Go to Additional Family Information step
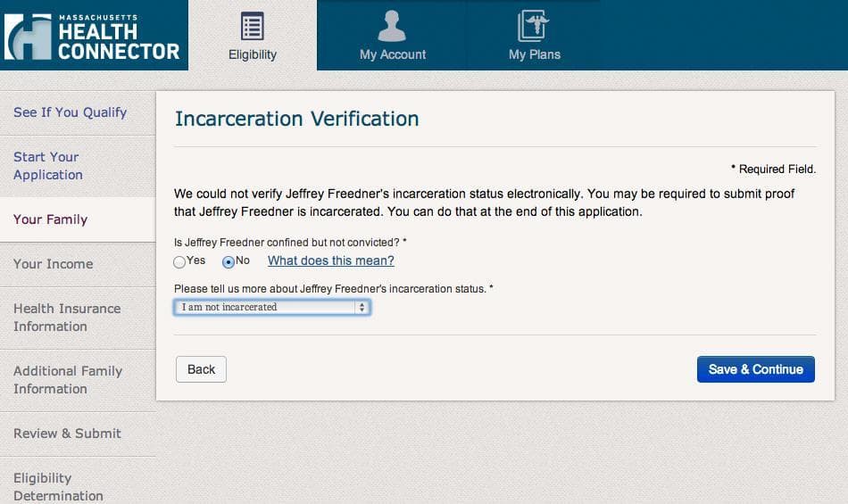 [67, 380]
